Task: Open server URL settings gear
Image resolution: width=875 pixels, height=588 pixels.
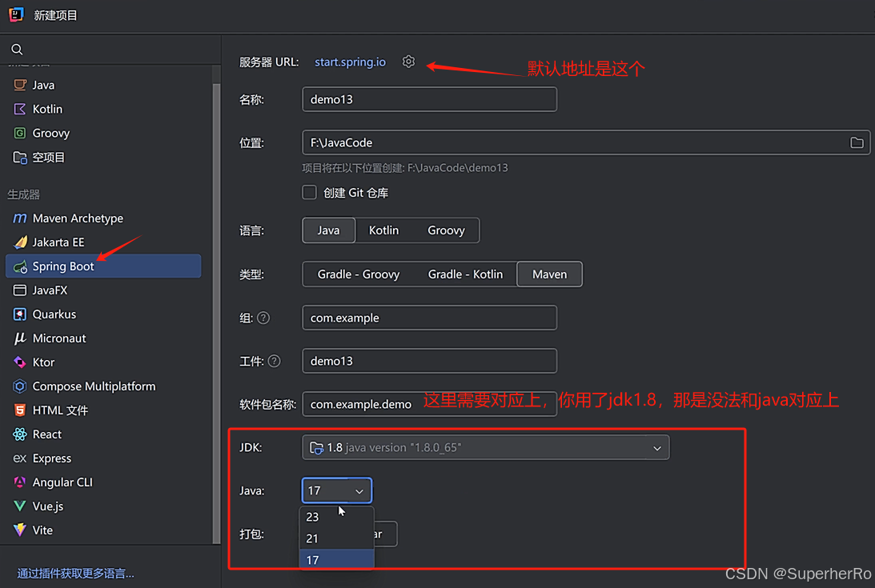Action: tap(408, 62)
